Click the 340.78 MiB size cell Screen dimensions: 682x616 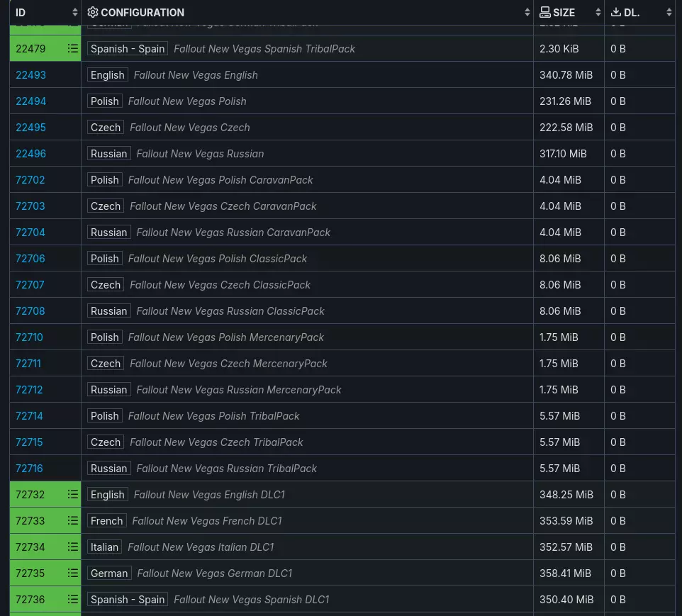point(569,75)
